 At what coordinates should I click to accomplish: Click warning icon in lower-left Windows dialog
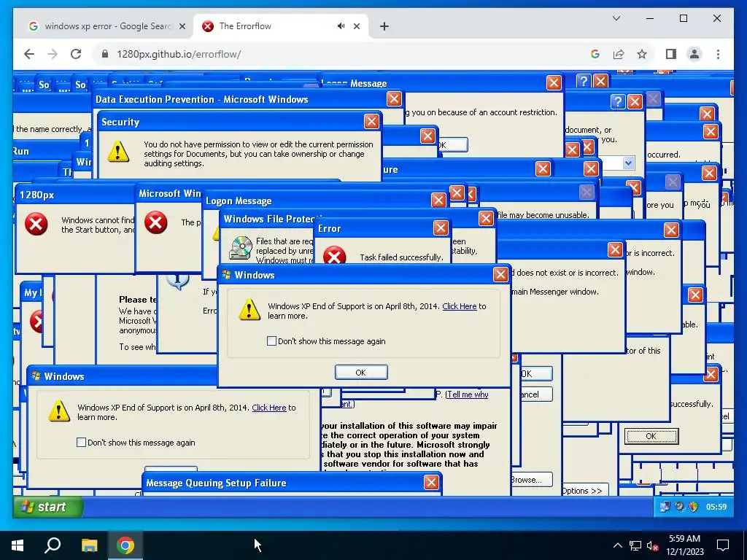(59, 411)
